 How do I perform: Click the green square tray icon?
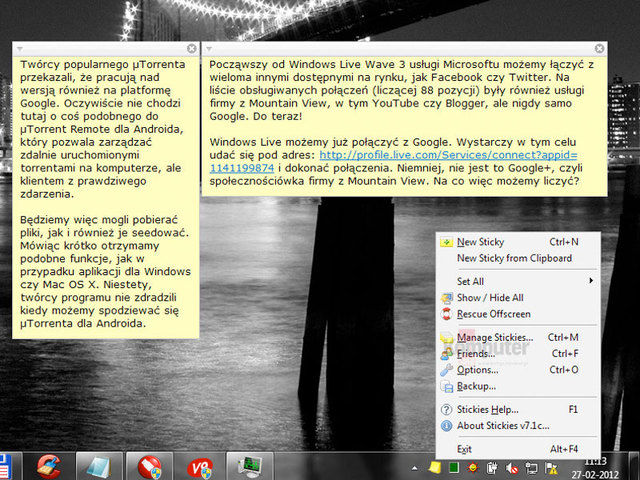(x=454, y=467)
